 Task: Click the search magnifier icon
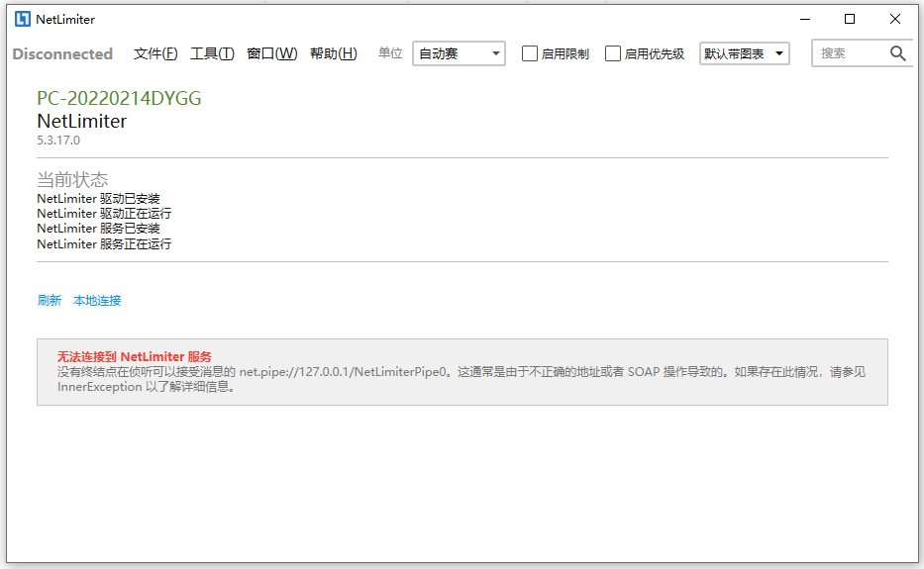point(897,53)
